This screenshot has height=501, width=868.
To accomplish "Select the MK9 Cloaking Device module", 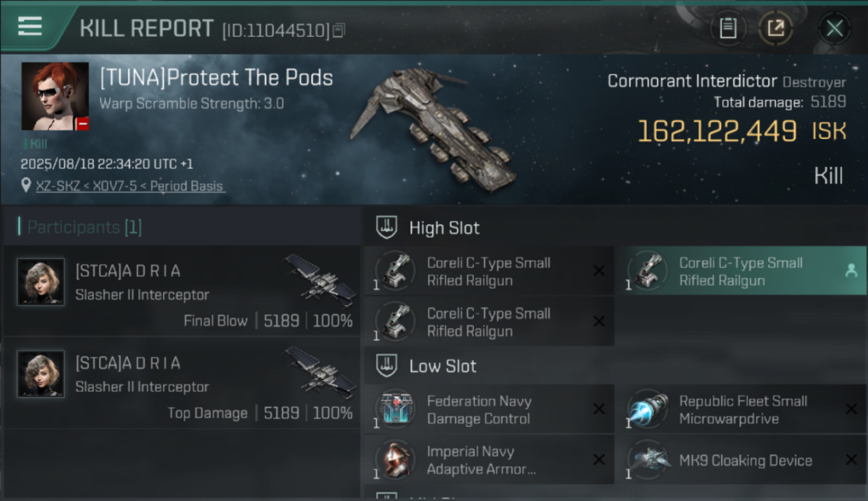I will [x=740, y=460].
